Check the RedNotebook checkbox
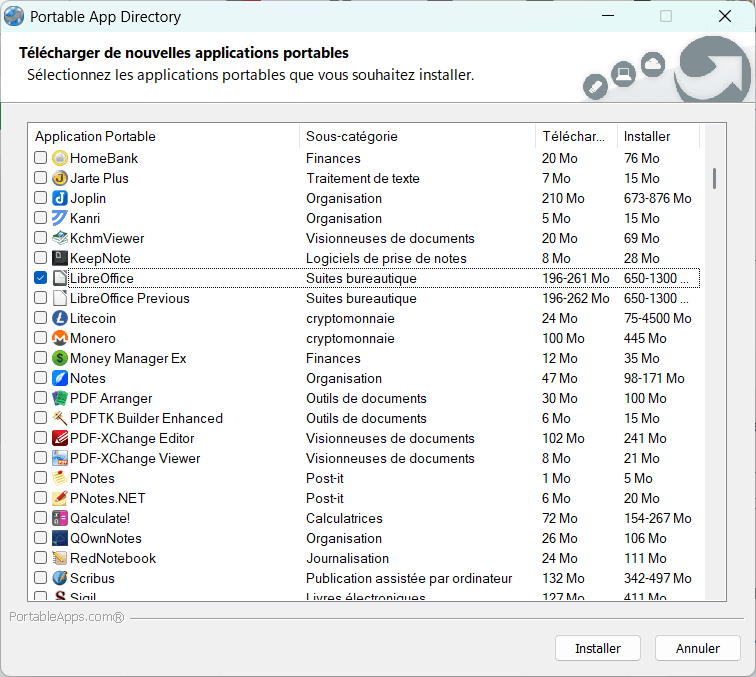This screenshot has width=756, height=677. click(x=40, y=558)
